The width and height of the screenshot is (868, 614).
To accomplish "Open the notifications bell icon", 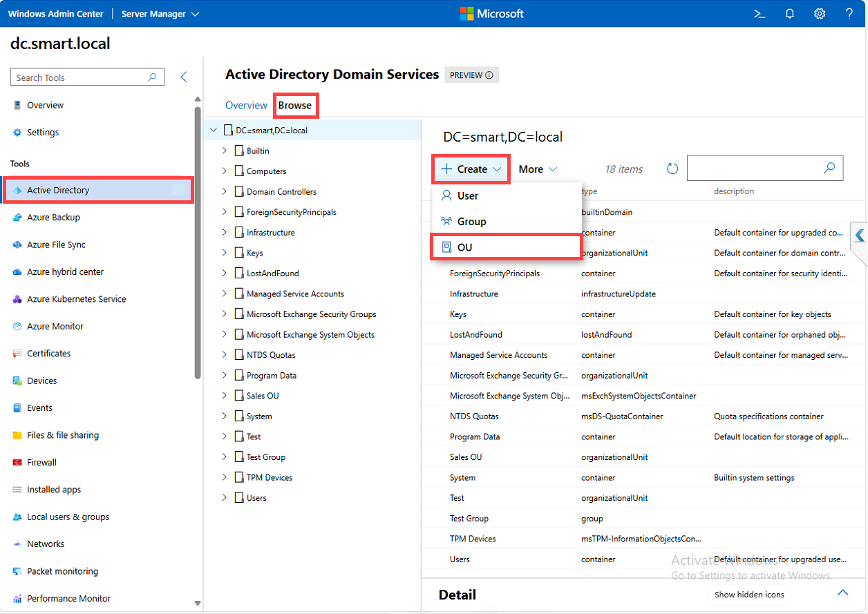I will 790,14.
